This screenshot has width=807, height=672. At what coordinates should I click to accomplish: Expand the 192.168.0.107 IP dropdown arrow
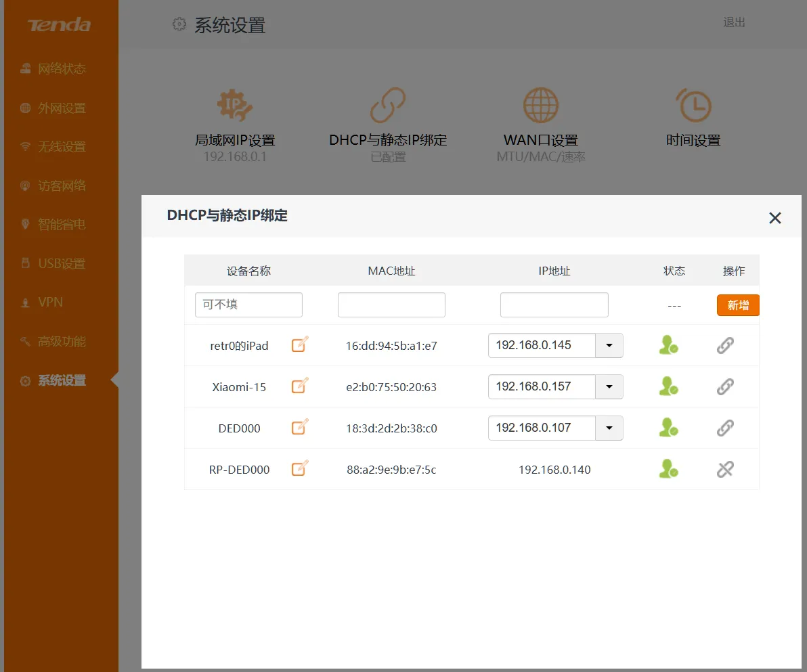point(609,428)
